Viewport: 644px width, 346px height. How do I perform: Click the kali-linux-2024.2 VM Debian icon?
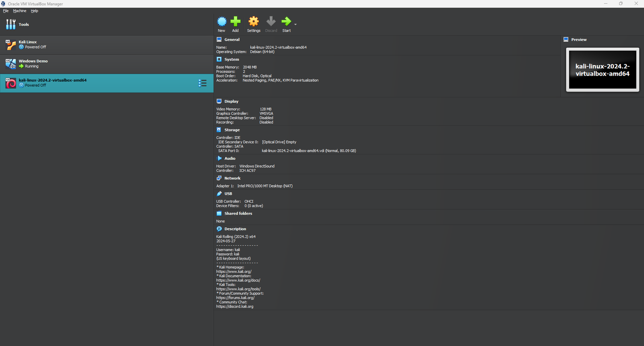click(x=11, y=83)
